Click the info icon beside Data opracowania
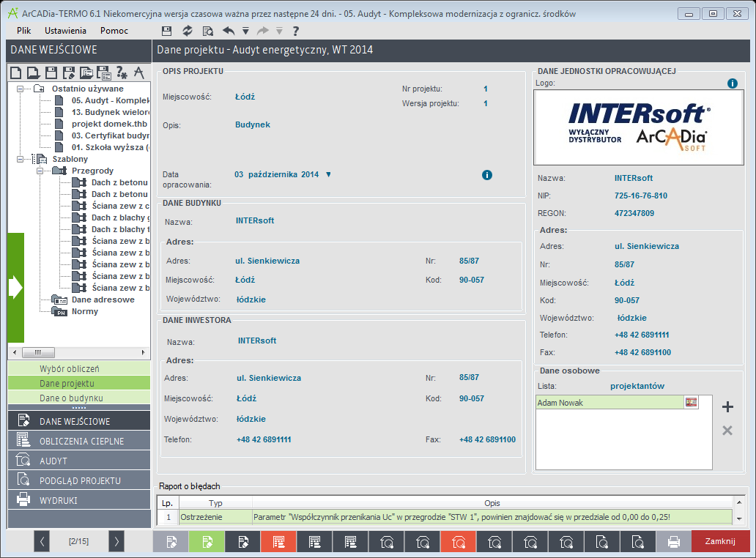Image resolution: width=756 pixels, height=558 pixels. 487,175
